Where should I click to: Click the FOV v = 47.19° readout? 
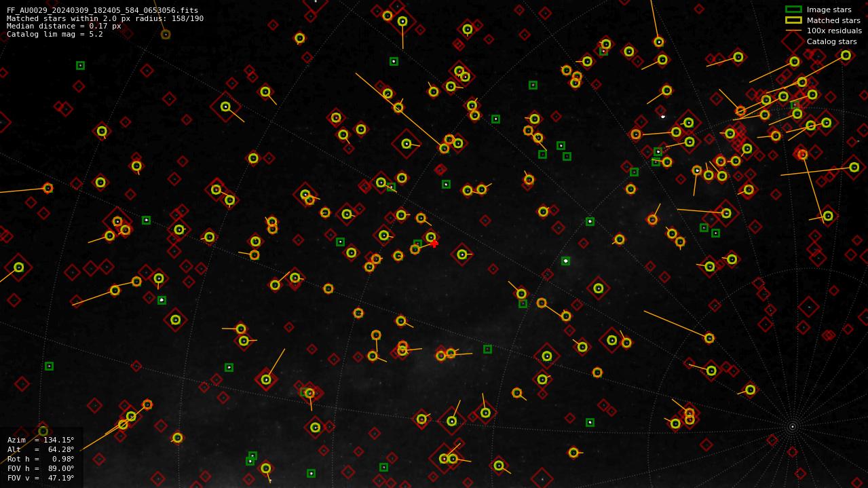pyautogui.click(x=41, y=478)
